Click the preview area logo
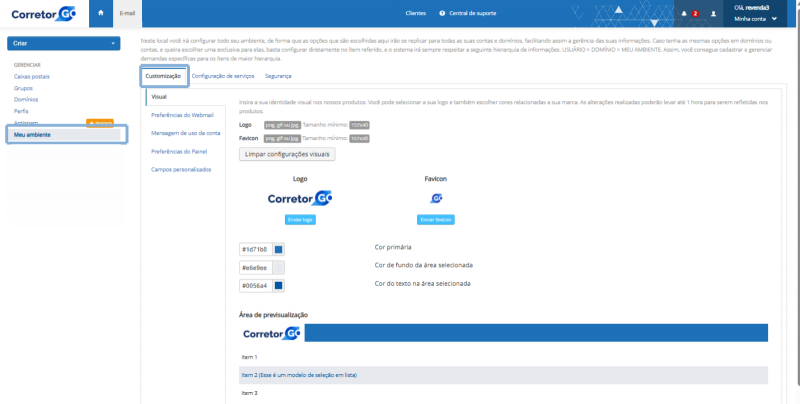This screenshot has height=404, width=800. (x=271, y=334)
